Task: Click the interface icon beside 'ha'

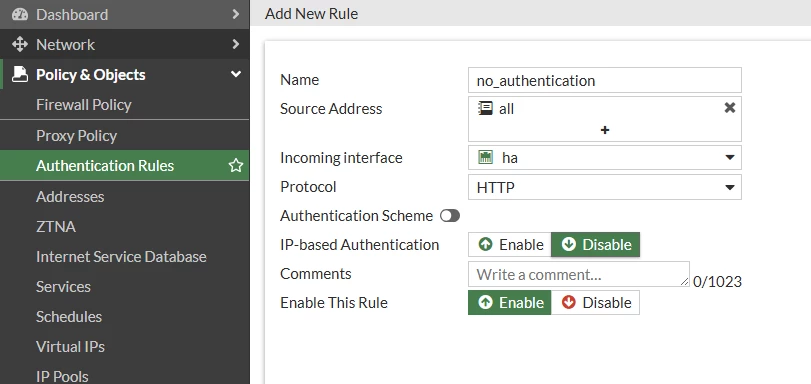Action: [x=486, y=157]
